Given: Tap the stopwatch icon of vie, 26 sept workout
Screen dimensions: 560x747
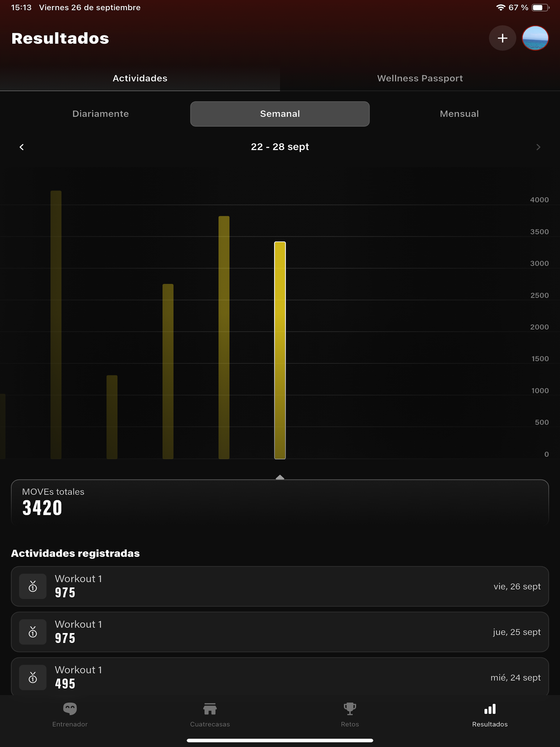Looking at the screenshot, I should pos(33,586).
